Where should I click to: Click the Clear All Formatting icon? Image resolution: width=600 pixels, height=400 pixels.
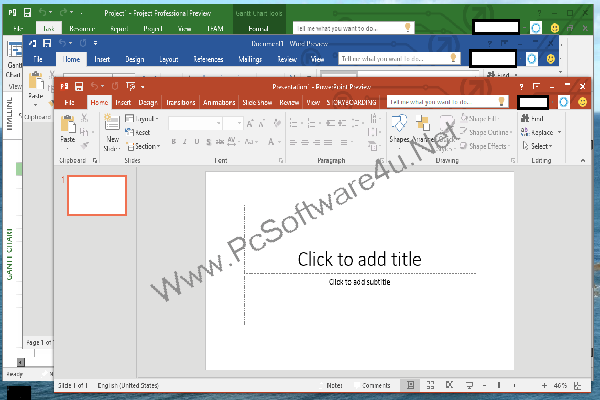point(277,123)
